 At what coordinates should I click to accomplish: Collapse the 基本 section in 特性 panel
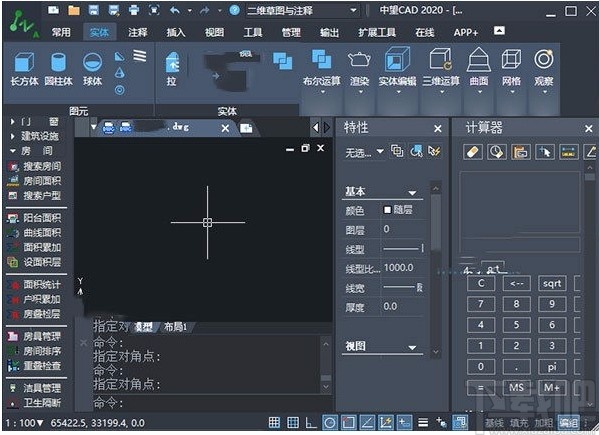[x=412, y=192]
